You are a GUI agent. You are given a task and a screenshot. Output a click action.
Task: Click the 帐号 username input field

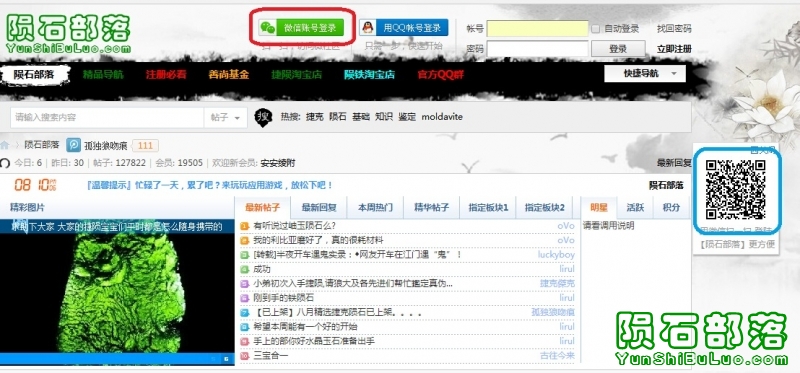click(538, 29)
